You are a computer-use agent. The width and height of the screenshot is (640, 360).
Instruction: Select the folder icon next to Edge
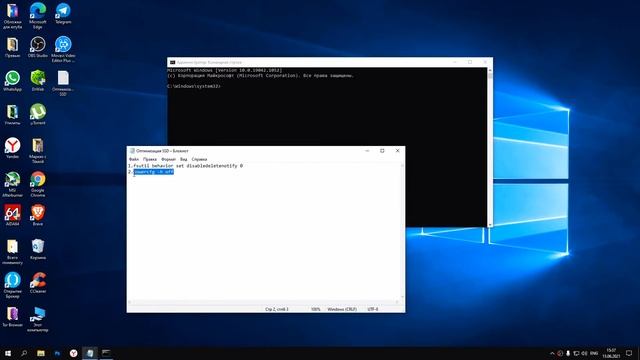click(12, 15)
